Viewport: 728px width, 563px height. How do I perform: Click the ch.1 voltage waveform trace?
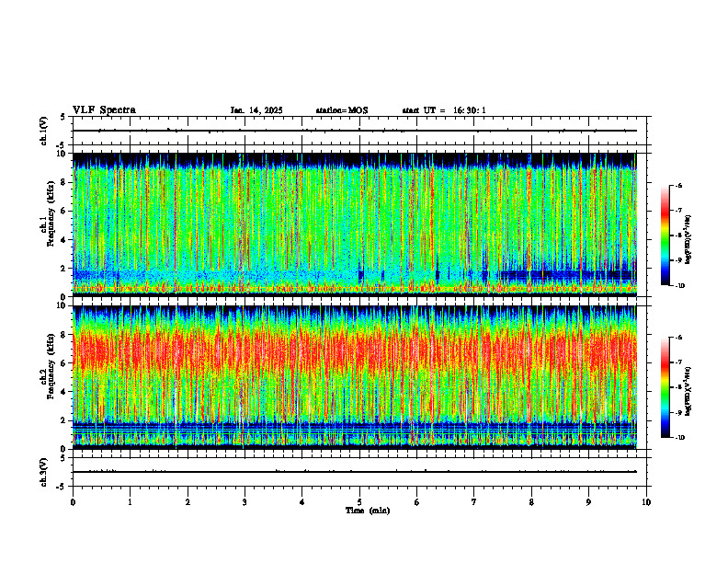click(355, 131)
